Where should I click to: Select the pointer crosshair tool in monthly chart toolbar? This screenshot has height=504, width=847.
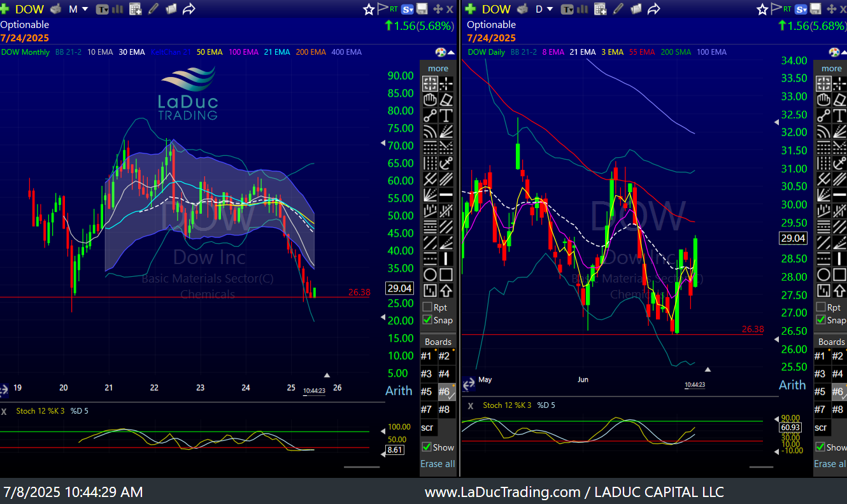point(430,83)
